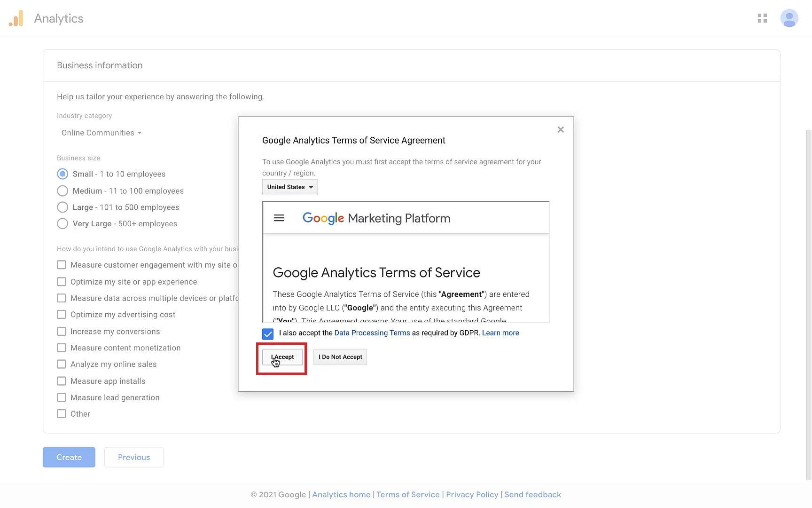Select Medium business size radio button
The image size is (812, 508).
[62, 191]
